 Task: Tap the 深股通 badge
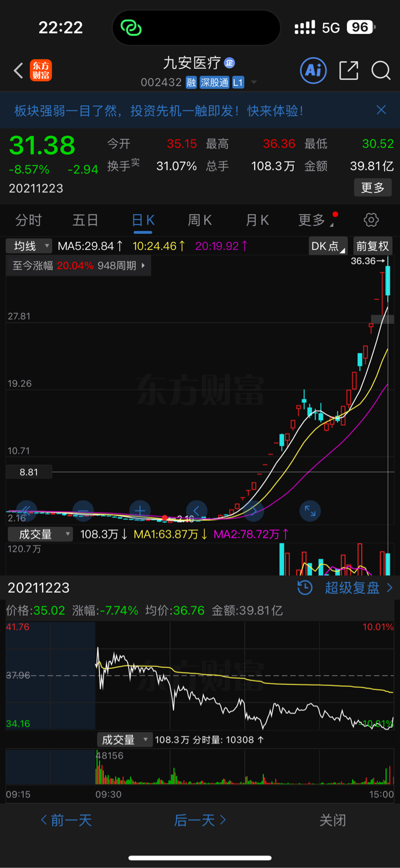tap(215, 82)
